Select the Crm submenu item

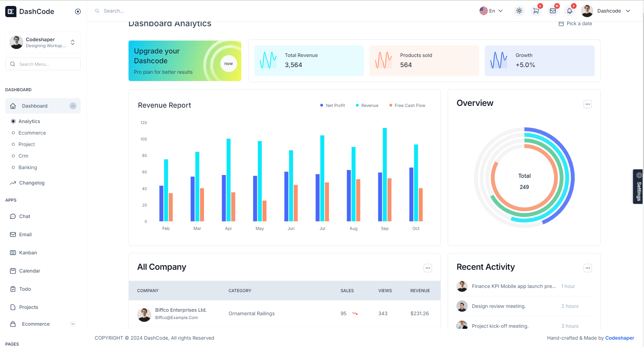coord(23,156)
